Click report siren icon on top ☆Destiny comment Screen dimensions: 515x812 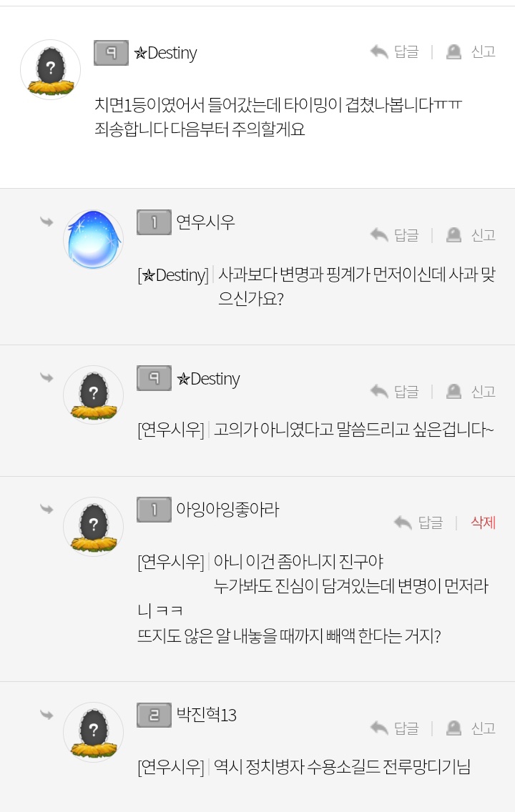453,51
